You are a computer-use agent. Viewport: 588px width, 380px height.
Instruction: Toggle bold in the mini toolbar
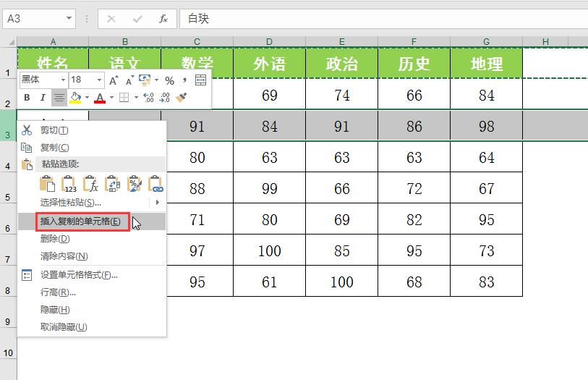27,98
